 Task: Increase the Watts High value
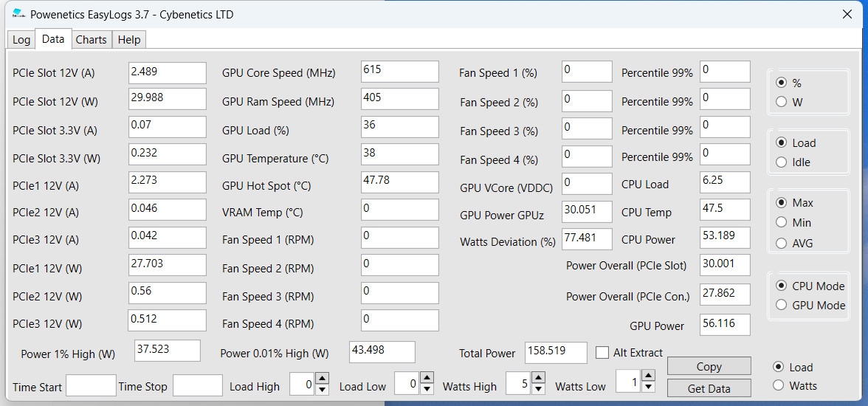[538, 379]
